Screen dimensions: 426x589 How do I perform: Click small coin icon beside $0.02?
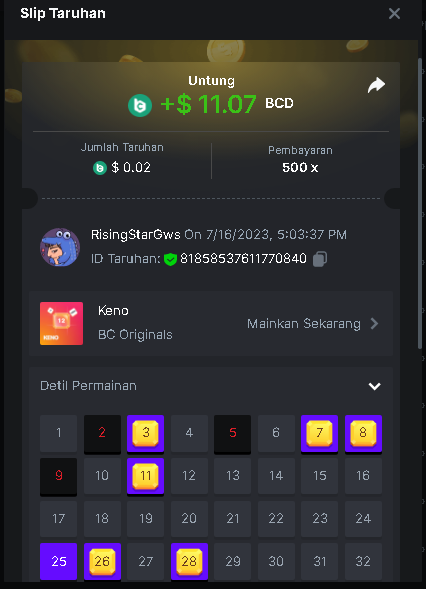(x=100, y=168)
